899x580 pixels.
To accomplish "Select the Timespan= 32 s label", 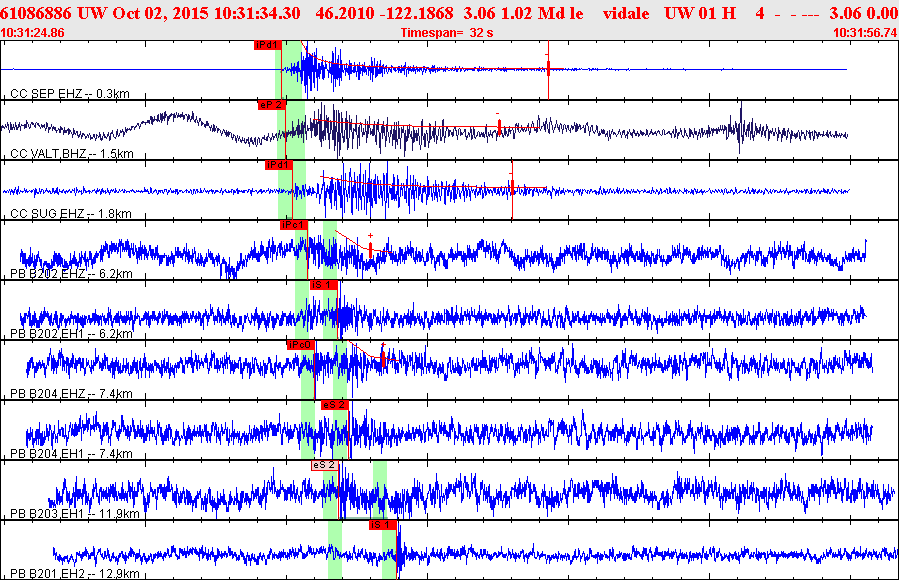I will coord(447,33).
